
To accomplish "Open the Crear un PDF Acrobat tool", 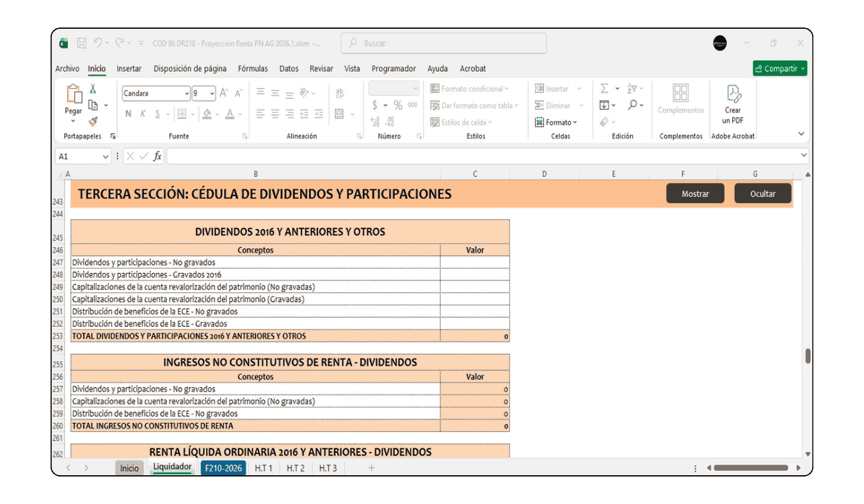I will (x=732, y=104).
